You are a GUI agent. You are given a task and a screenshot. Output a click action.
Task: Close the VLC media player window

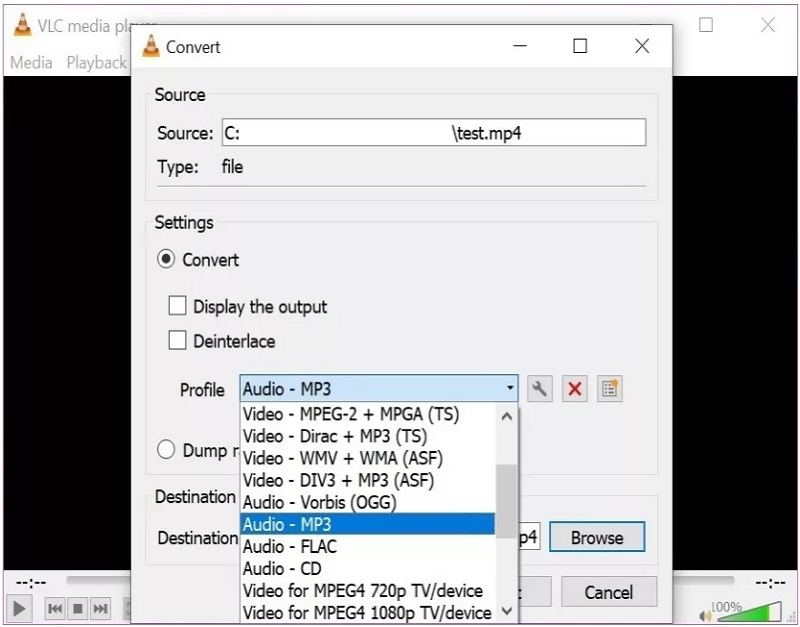(768, 24)
